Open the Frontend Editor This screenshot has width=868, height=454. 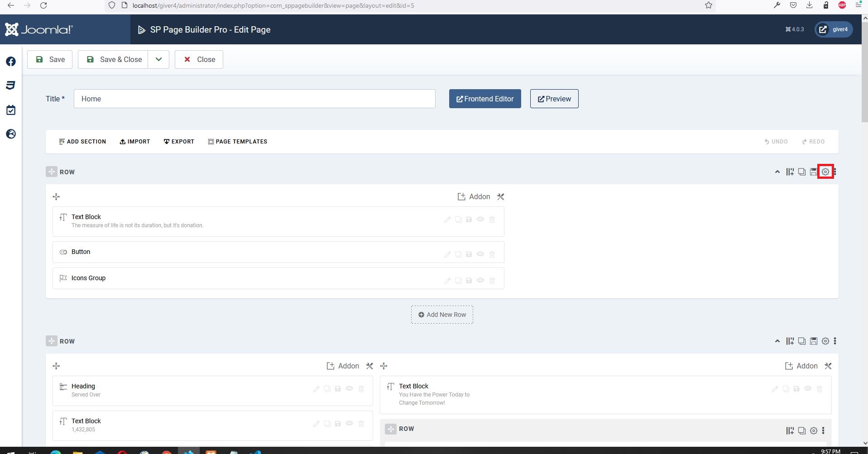pyautogui.click(x=485, y=99)
